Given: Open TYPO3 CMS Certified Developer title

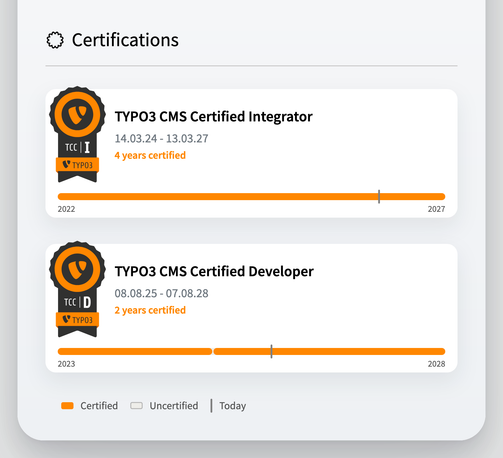Looking at the screenshot, I should coord(214,271).
